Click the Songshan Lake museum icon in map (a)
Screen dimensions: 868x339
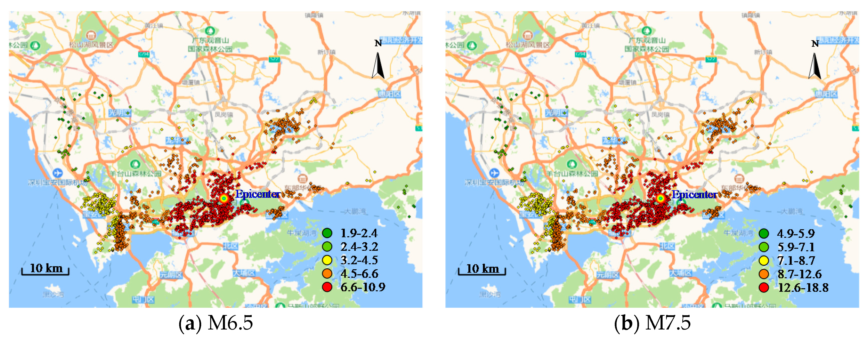(91, 35)
